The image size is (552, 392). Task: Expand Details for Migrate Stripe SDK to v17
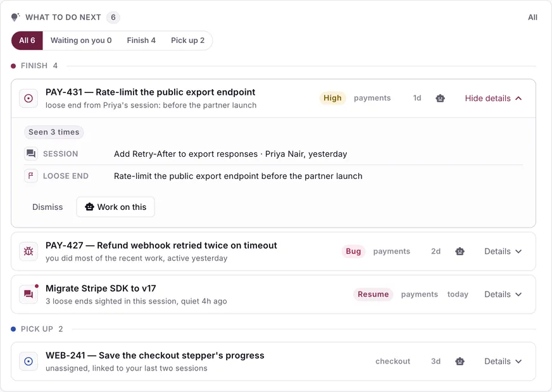[x=503, y=294]
